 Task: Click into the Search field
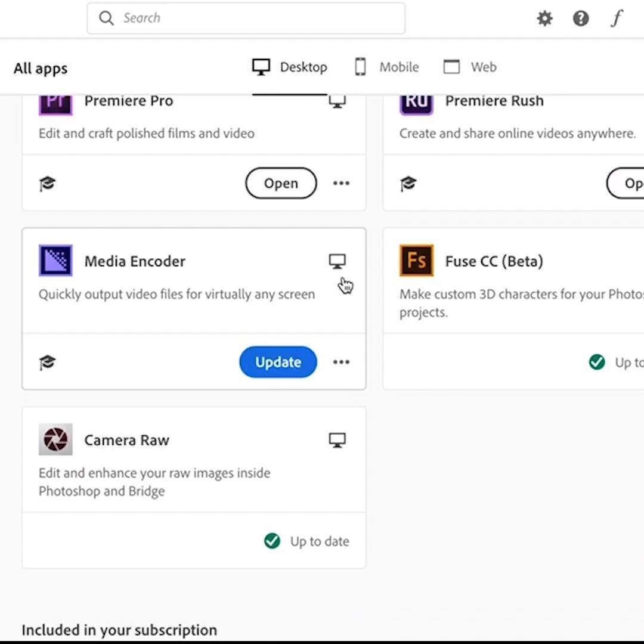click(x=246, y=18)
